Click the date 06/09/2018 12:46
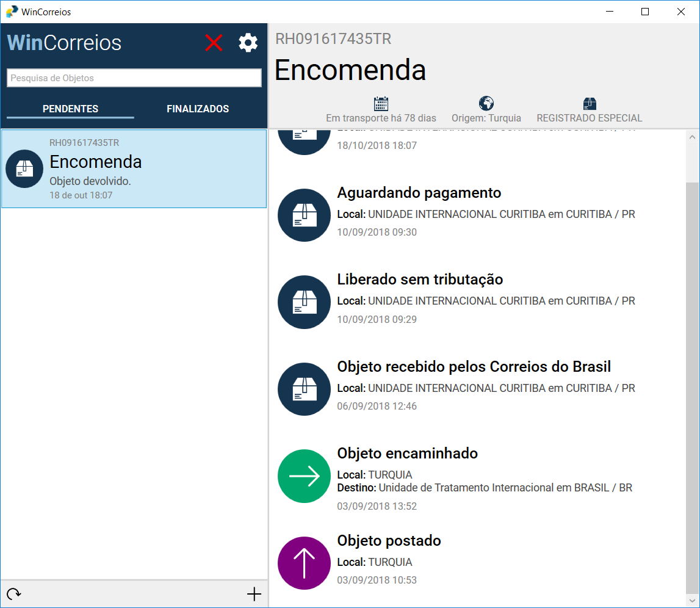Screen dimensions: 700x608 click(x=377, y=406)
